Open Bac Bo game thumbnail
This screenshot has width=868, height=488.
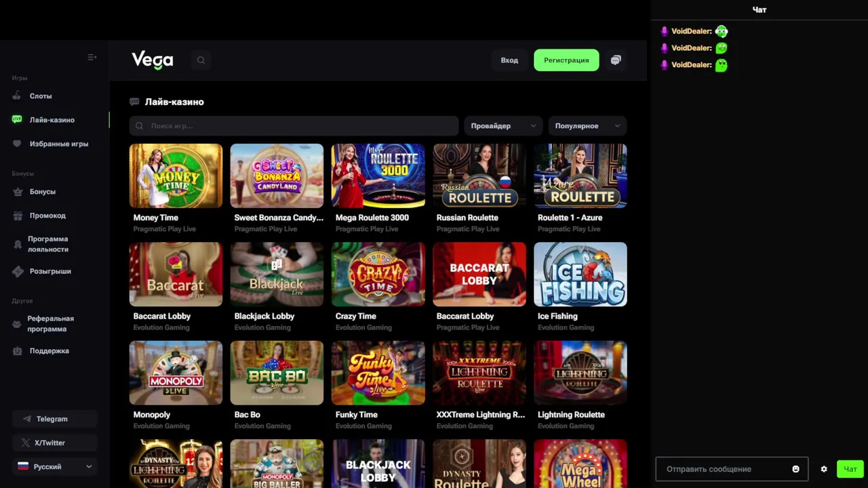277,373
